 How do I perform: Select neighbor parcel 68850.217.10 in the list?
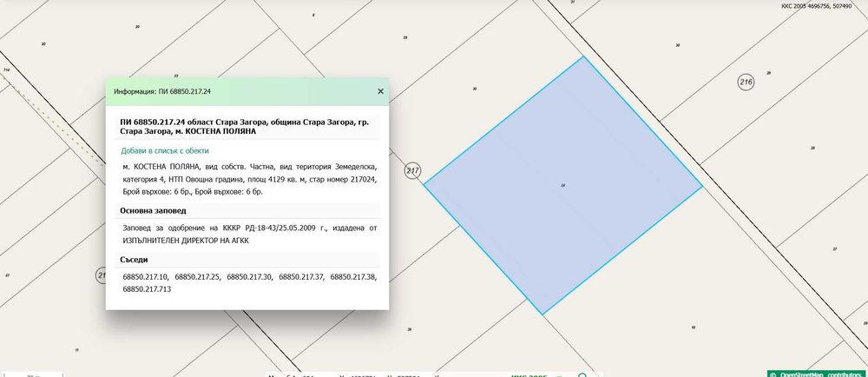point(145,277)
